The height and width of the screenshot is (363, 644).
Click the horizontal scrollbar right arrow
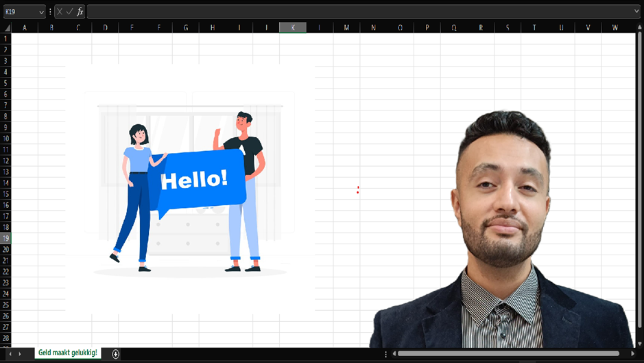point(633,353)
